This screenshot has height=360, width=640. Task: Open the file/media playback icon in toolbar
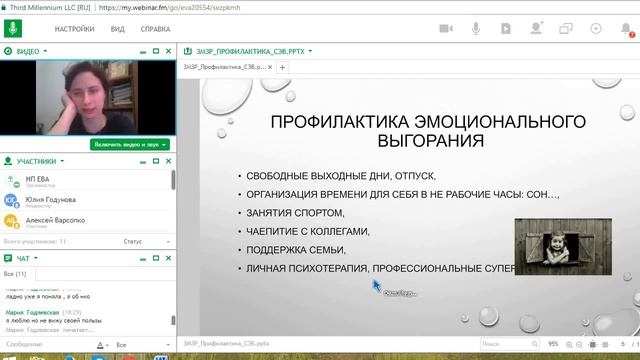506,29
